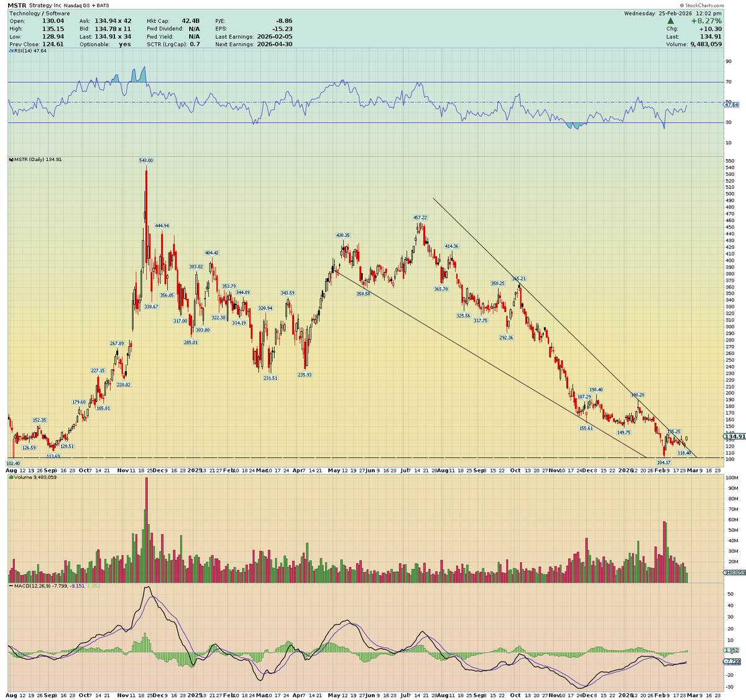
Task: Click the Last Earnings date 2026-02-05
Action: pos(274,36)
